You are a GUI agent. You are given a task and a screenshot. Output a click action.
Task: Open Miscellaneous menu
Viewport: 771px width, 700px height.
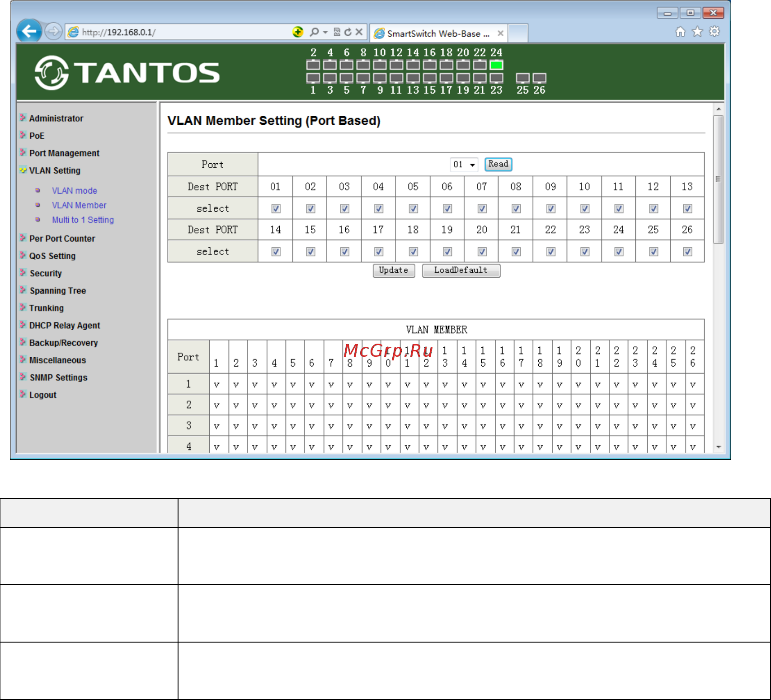point(57,360)
